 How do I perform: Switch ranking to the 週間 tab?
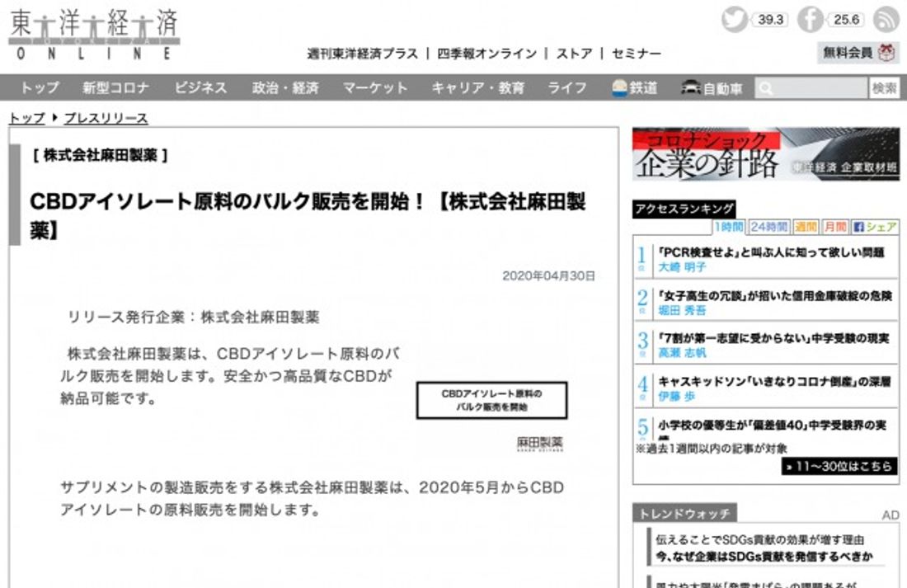pos(806,227)
